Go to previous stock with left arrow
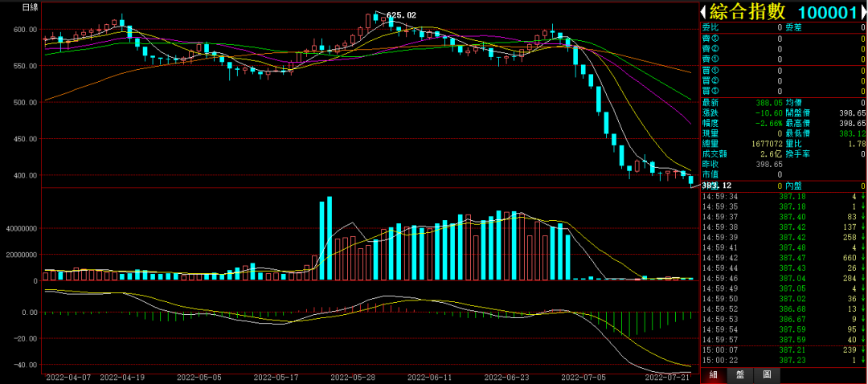Image resolution: width=868 pixels, height=384 pixels. pyautogui.click(x=705, y=11)
